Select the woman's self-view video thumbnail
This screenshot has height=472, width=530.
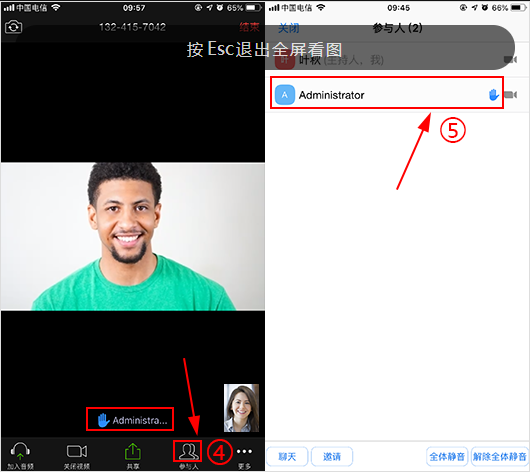(x=241, y=408)
